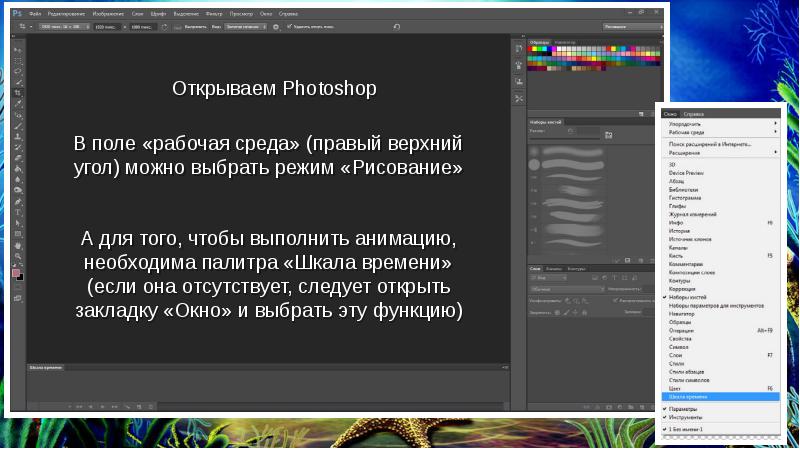Toggle lock all padlock icon
Viewport: 800px width, 449px height.
pyautogui.click(x=585, y=312)
